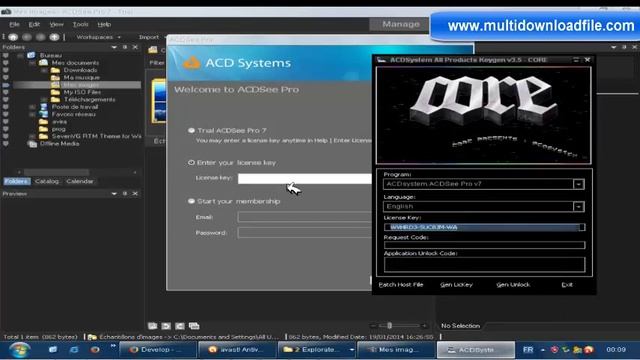This screenshot has width=640, height=360.
Task: Click the Gen Unlock button
Action: 513,284
